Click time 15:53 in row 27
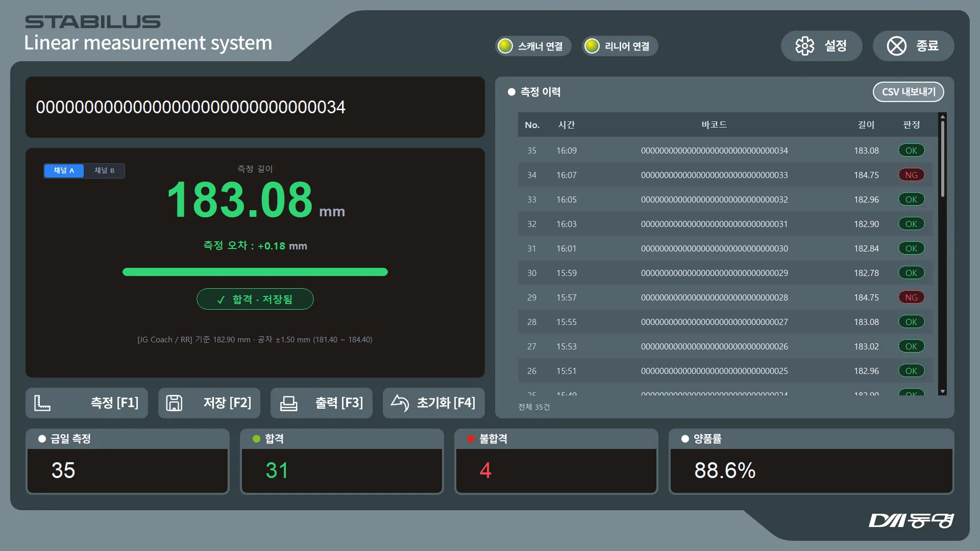The image size is (980, 551). pos(567,346)
